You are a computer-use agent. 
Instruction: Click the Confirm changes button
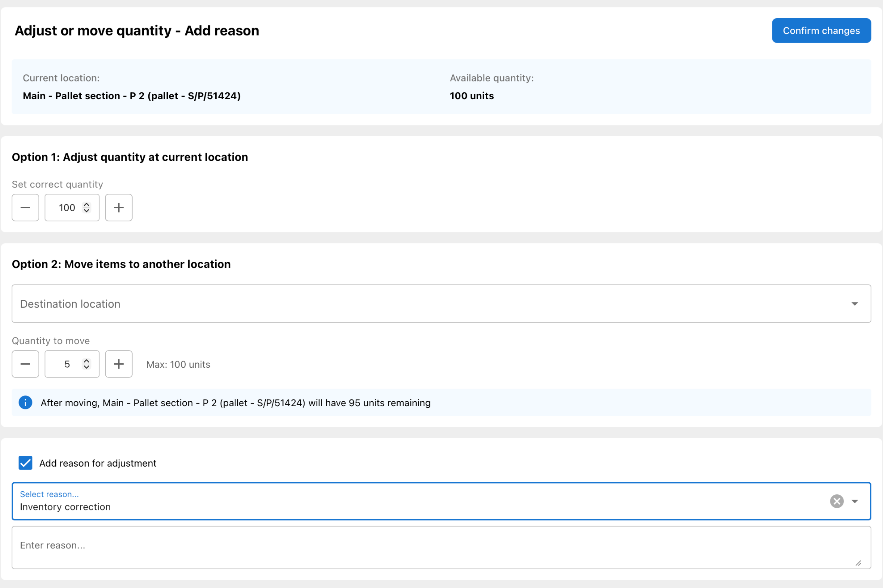821,30
